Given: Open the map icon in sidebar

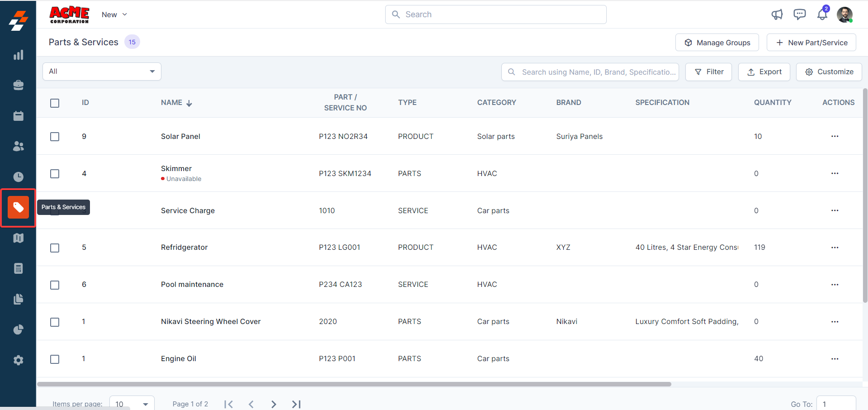Looking at the screenshot, I should pyautogui.click(x=18, y=238).
